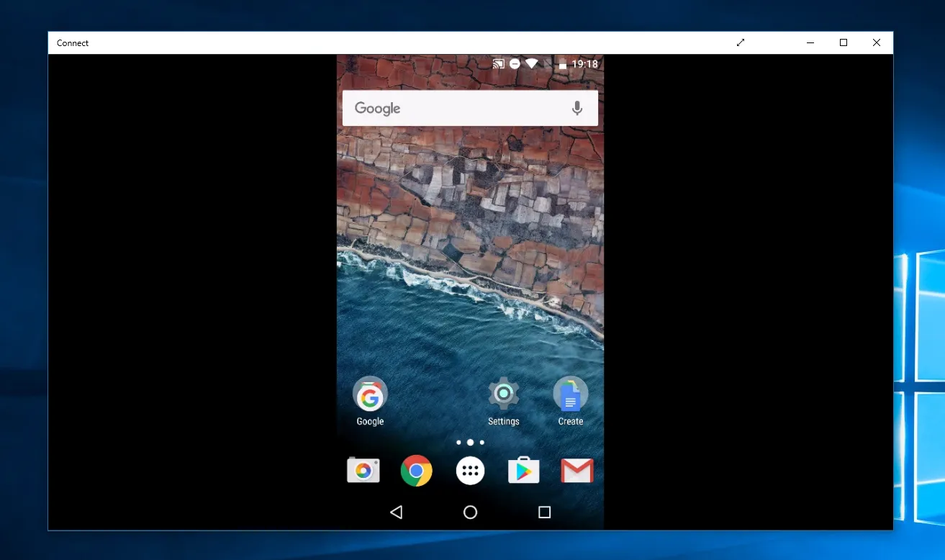945x560 pixels.
Task: Tap the do-not-disturb status icon
Action: [515, 64]
